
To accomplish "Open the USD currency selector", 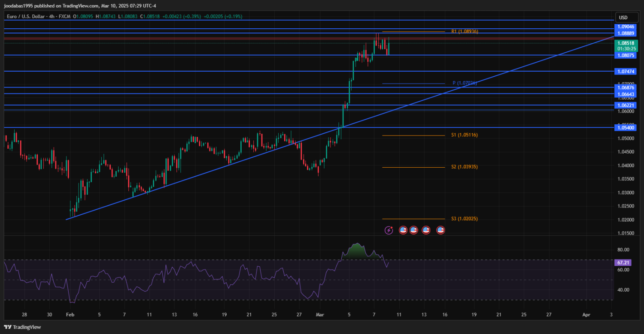I will 623,18.
